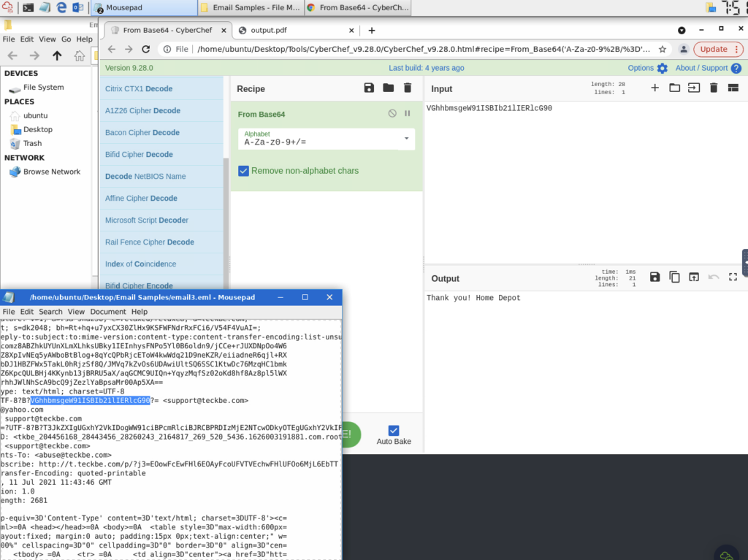The width and height of the screenshot is (748, 560).
Task: Open the Alphabet dropdown
Action: coord(327,139)
